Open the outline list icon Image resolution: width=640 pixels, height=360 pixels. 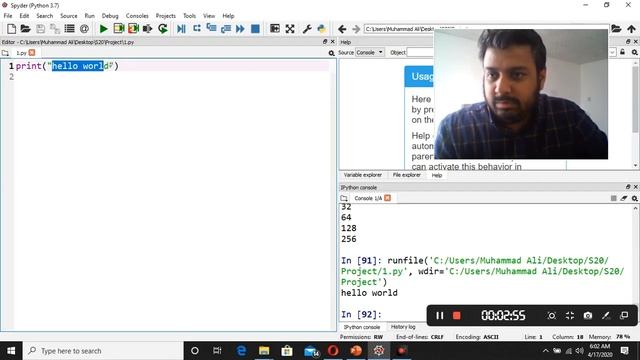(69, 29)
